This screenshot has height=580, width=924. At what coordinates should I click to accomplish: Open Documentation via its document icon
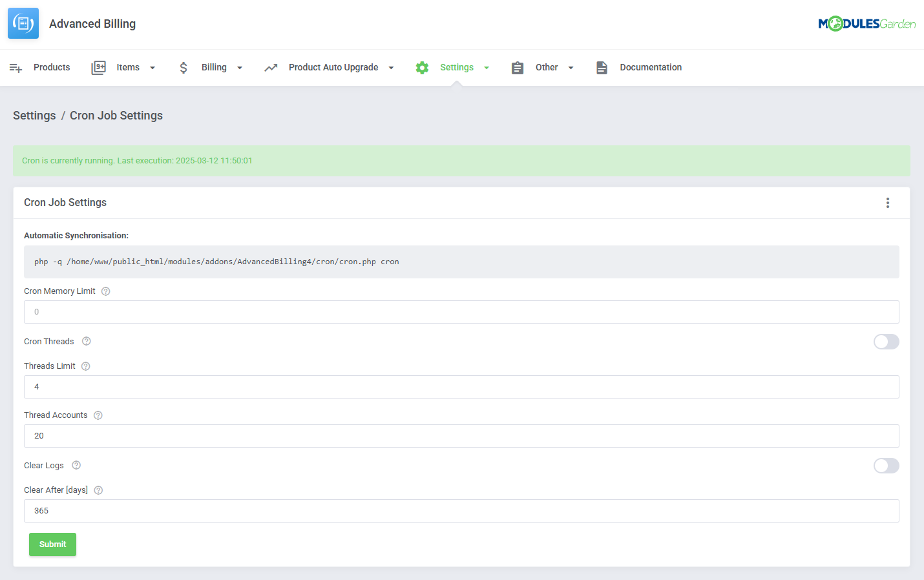[602, 67]
